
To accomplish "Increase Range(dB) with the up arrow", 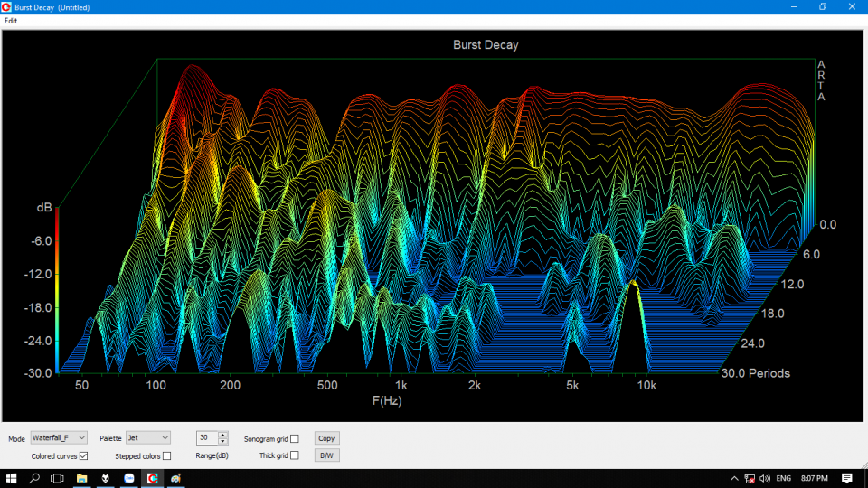I will [223, 435].
